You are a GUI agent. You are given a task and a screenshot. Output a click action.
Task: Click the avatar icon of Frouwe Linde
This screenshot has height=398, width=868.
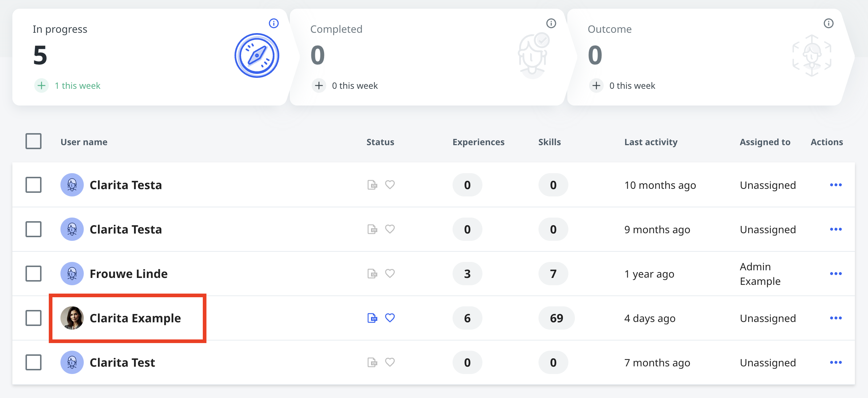coord(72,274)
